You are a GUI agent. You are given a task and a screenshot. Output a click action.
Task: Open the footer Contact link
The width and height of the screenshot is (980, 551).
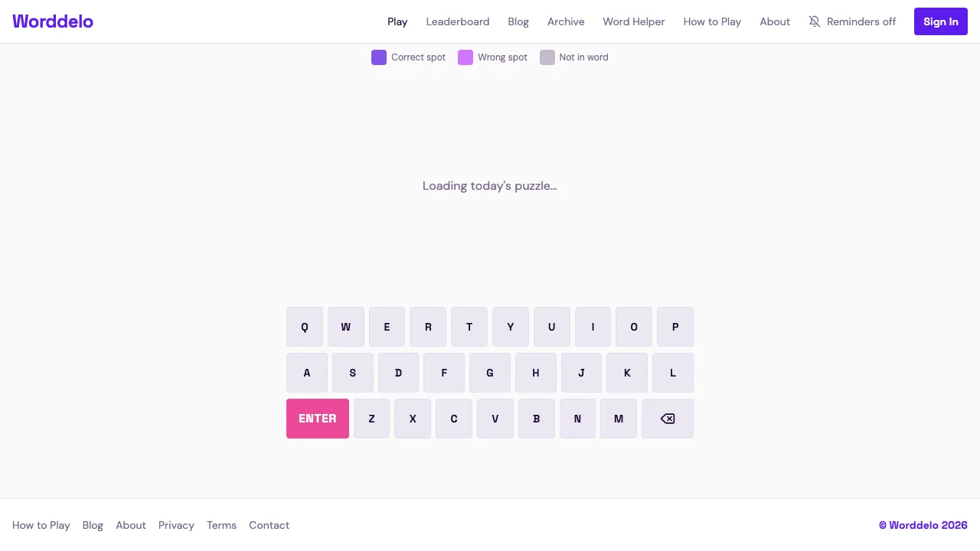click(x=269, y=525)
